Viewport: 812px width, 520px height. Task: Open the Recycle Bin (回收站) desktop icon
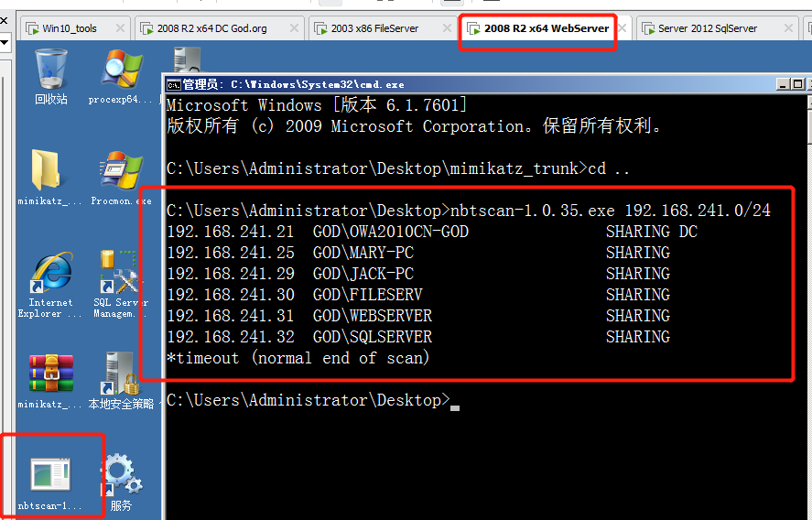click(51, 71)
